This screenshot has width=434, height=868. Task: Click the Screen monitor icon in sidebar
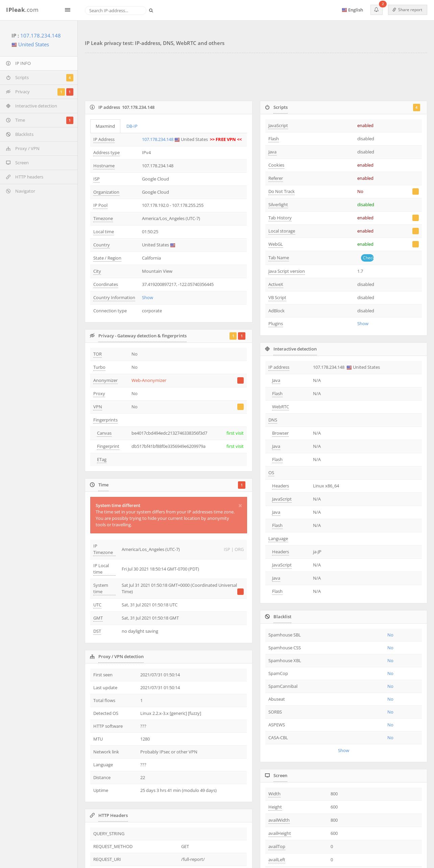click(x=8, y=163)
